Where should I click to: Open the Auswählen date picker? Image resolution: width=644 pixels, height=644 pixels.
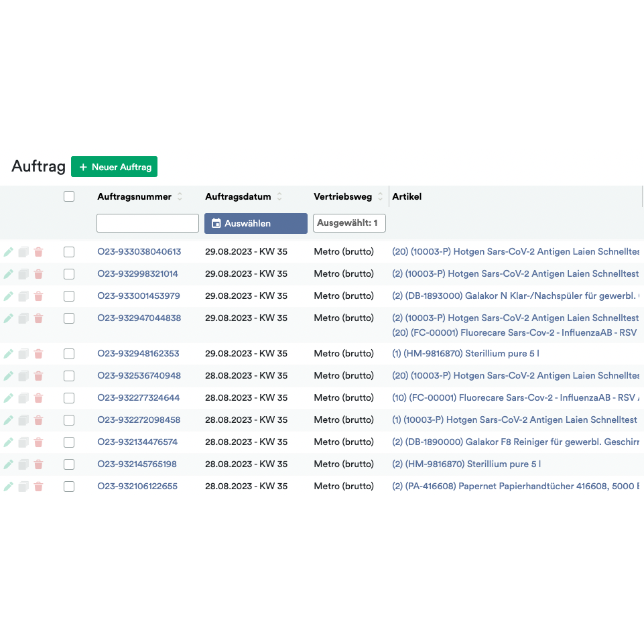click(x=255, y=223)
